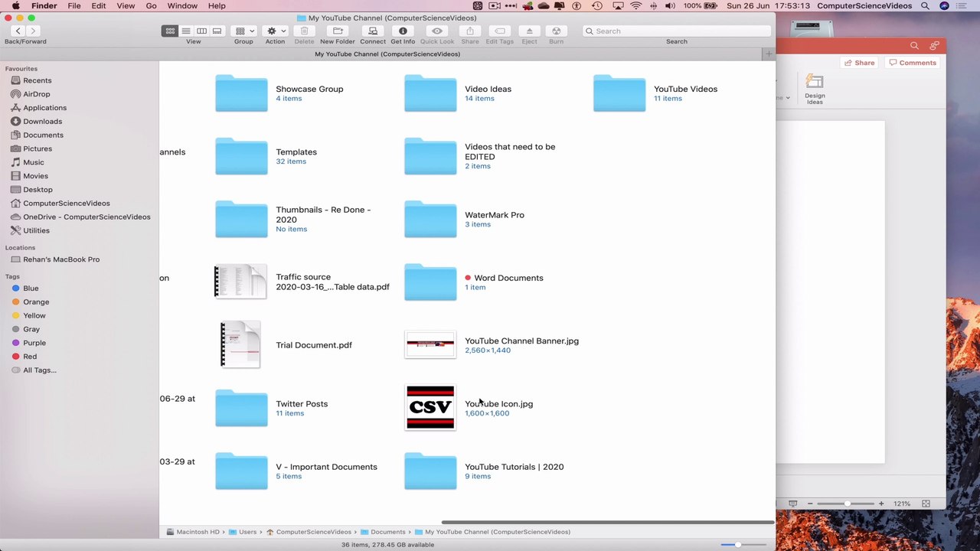
Task: Select Pictures in the sidebar
Action: click(38, 148)
